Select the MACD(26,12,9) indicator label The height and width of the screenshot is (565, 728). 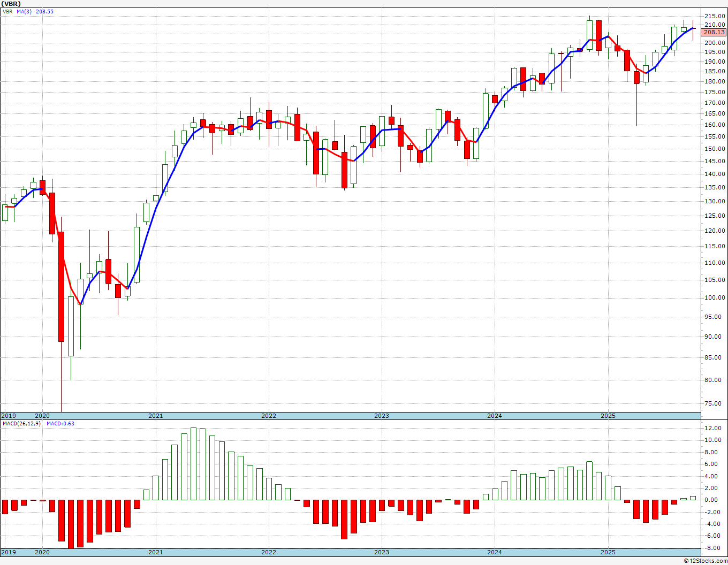click(21, 424)
